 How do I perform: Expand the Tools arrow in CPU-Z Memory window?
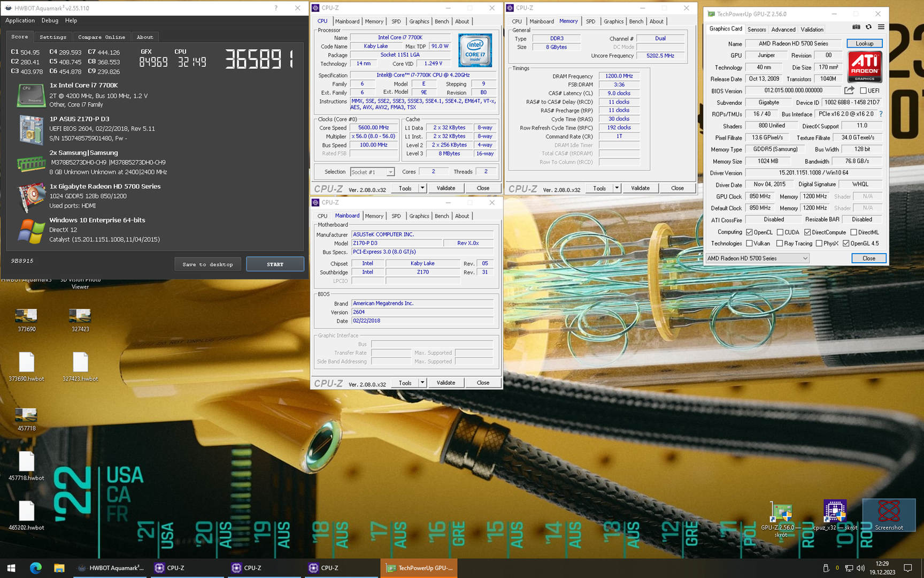pyautogui.click(x=617, y=188)
